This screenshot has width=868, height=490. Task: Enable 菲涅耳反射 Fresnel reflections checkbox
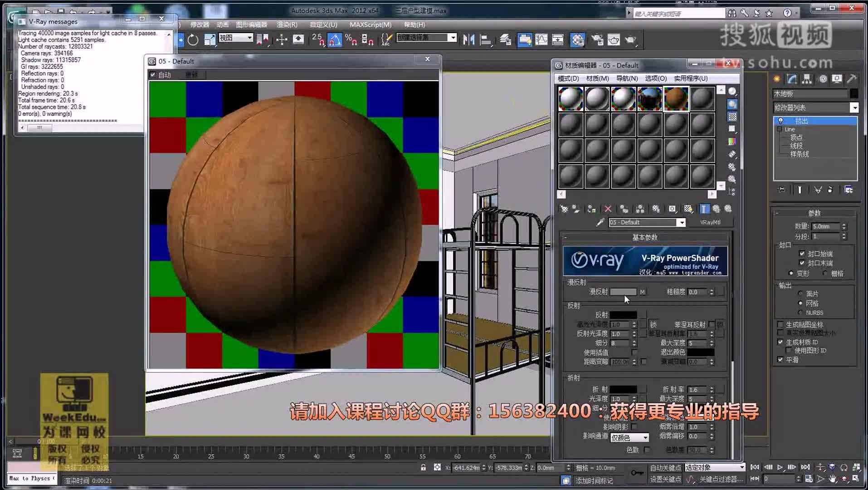(712, 324)
